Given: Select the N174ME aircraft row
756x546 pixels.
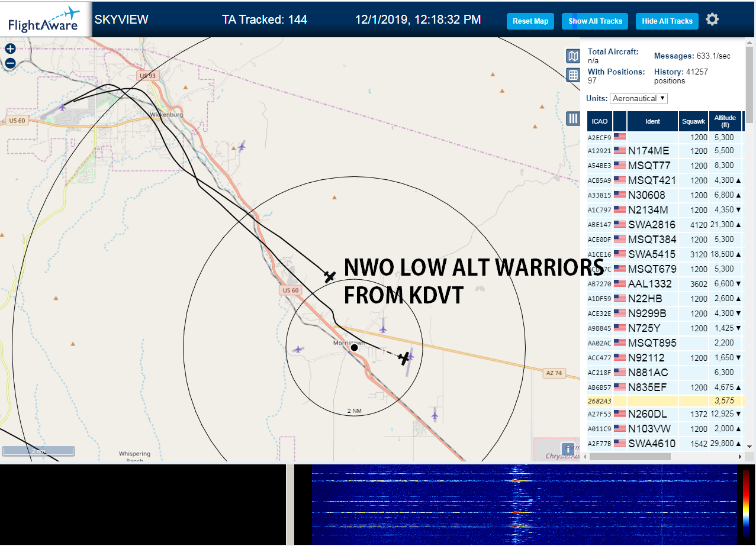Looking at the screenshot, I should coord(665,150).
